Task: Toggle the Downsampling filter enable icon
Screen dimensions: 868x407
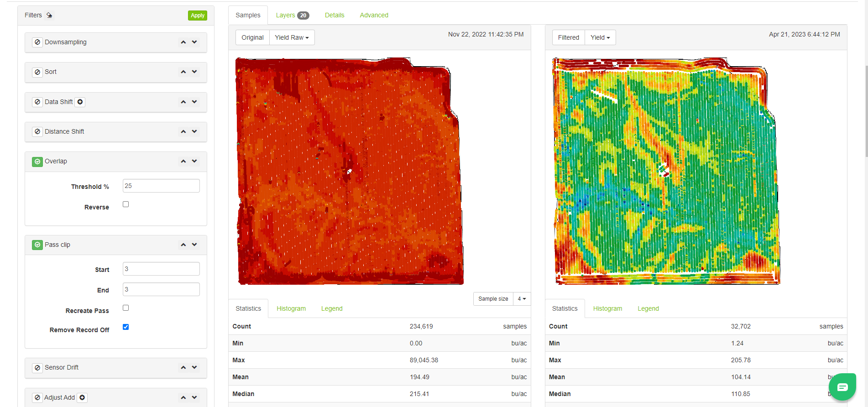Action: coord(37,42)
